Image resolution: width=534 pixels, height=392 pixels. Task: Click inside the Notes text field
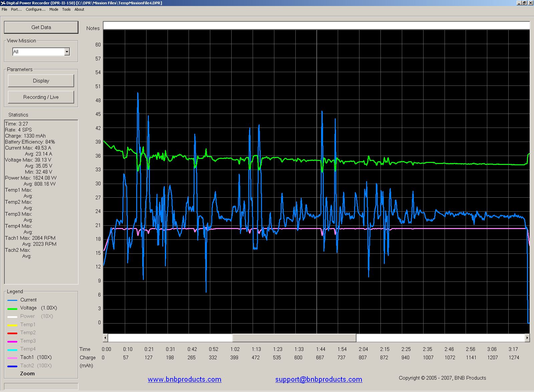coord(316,26)
